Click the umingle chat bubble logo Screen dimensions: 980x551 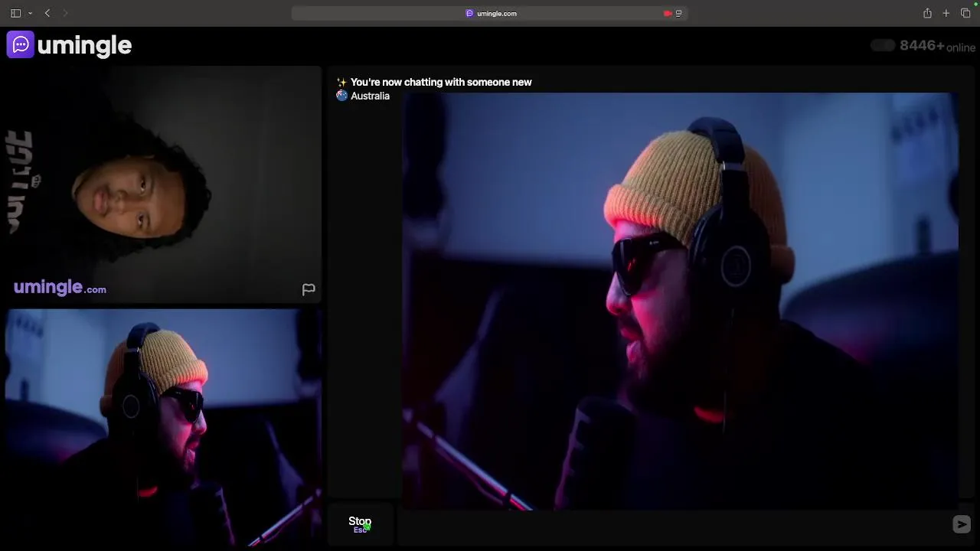21,44
